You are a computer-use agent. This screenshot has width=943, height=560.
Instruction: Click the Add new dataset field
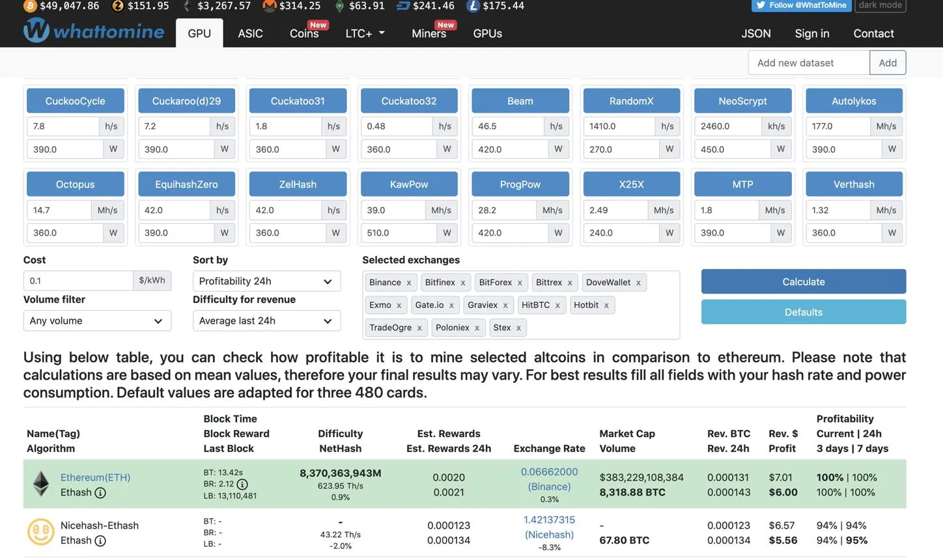[809, 63]
